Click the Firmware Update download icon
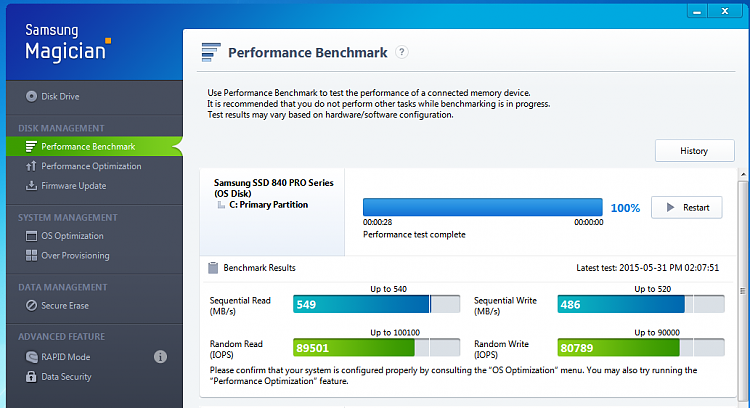The image size is (750, 408). tap(31, 185)
